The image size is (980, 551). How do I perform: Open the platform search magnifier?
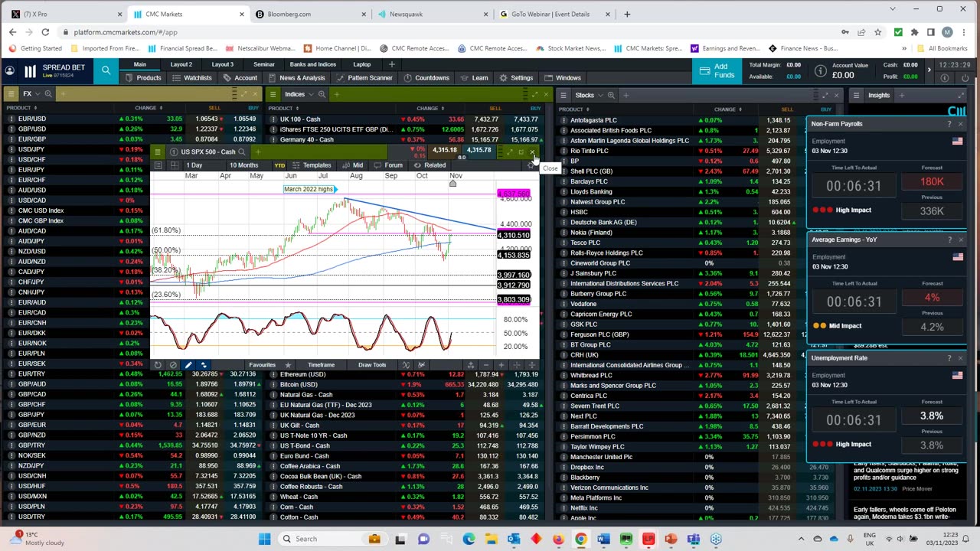106,71
